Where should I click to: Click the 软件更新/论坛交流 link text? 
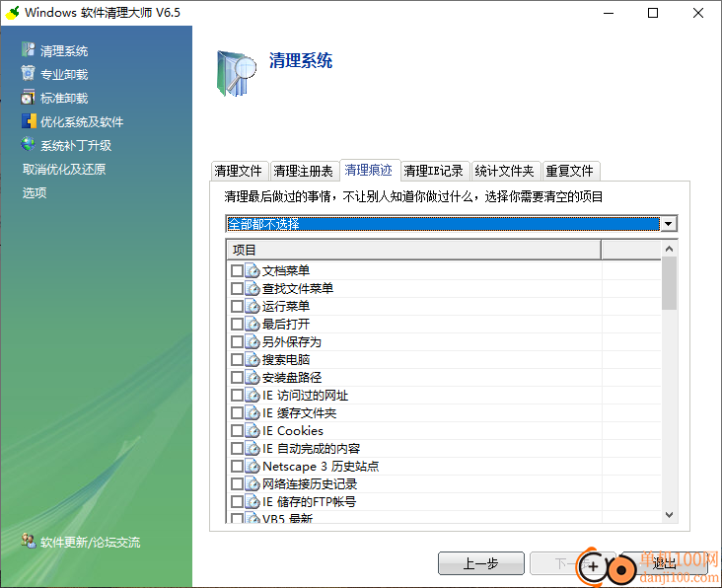[x=91, y=542]
